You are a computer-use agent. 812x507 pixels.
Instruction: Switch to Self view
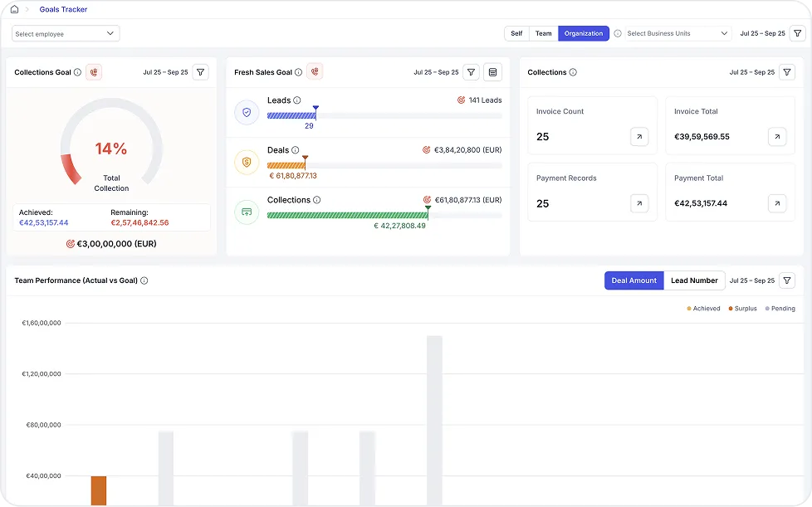pos(516,33)
